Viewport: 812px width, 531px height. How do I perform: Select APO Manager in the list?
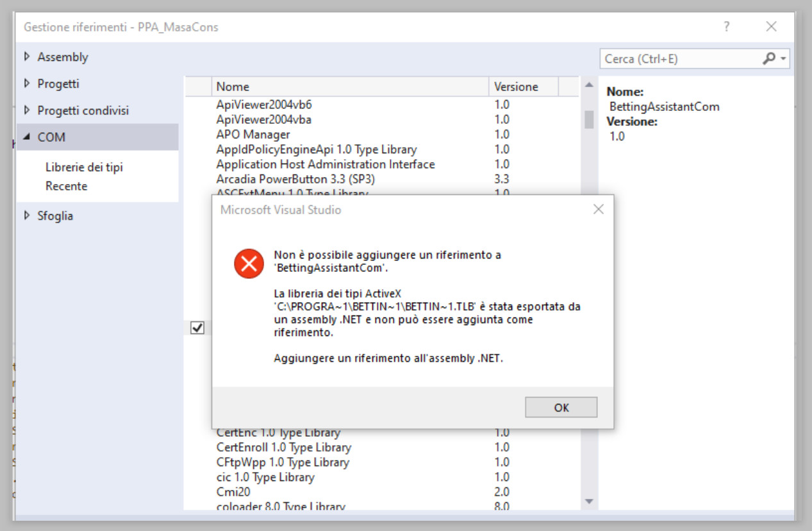coord(253,135)
